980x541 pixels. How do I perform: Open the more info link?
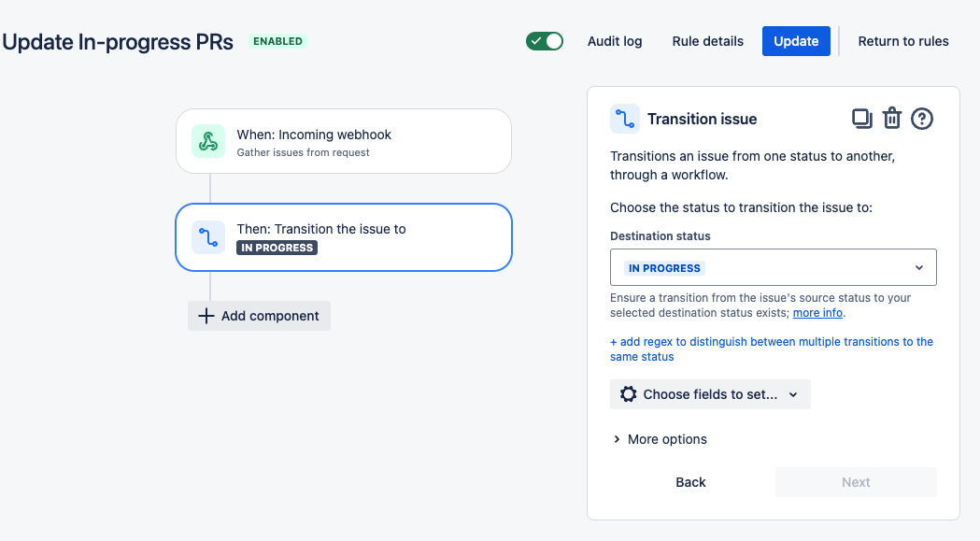pyautogui.click(x=817, y=312)
